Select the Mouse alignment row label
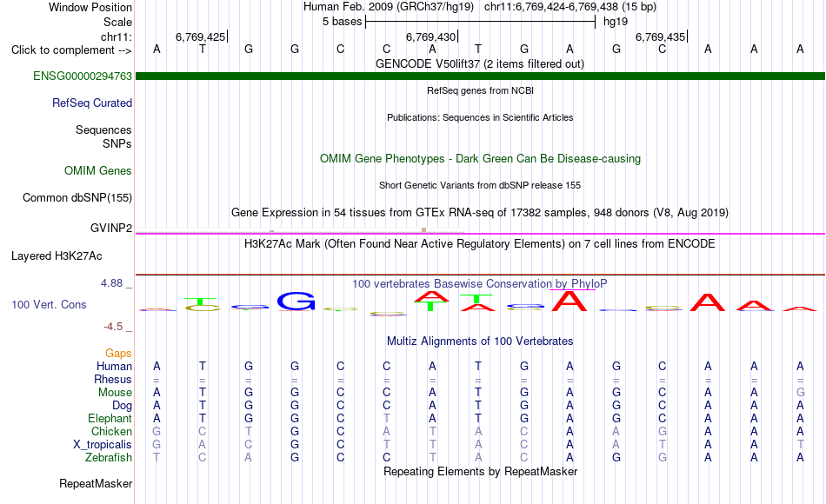Viewport: 826px width, 504px height. point(115,393)
